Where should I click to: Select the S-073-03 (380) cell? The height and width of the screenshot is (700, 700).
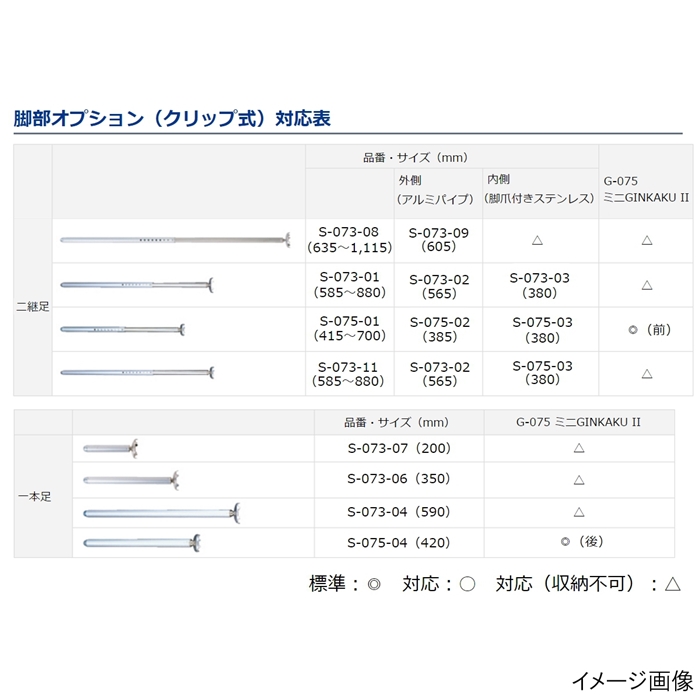coord(541,285)
